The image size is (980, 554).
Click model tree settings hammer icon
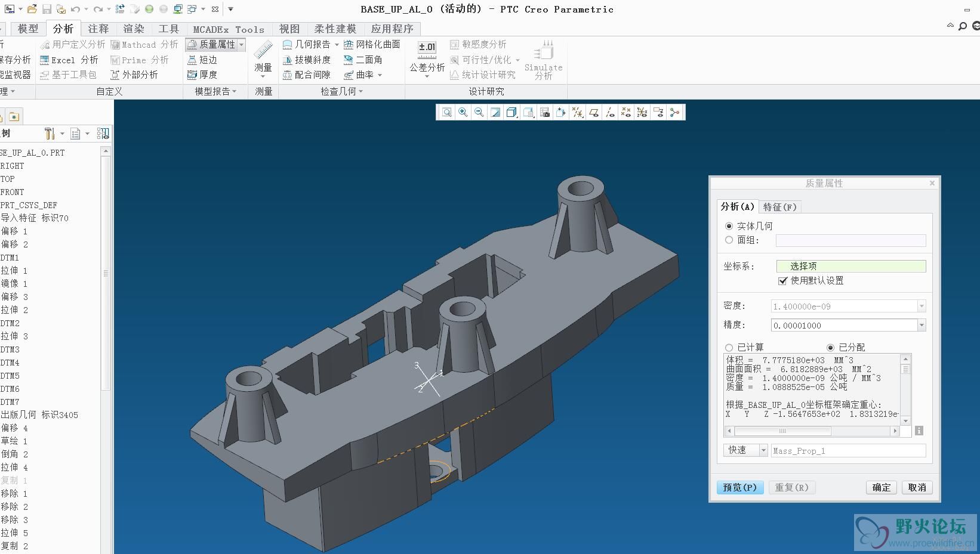tap(50, 134)
